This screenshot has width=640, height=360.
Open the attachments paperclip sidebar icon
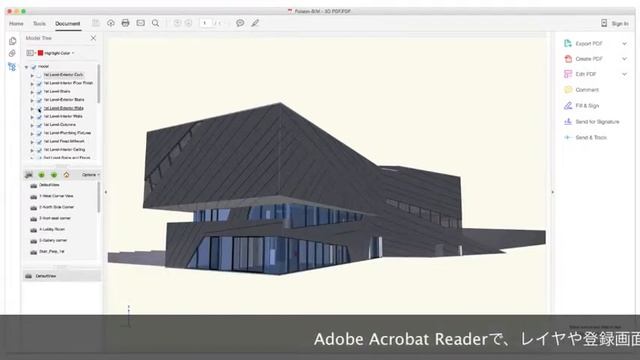[12, 53]
